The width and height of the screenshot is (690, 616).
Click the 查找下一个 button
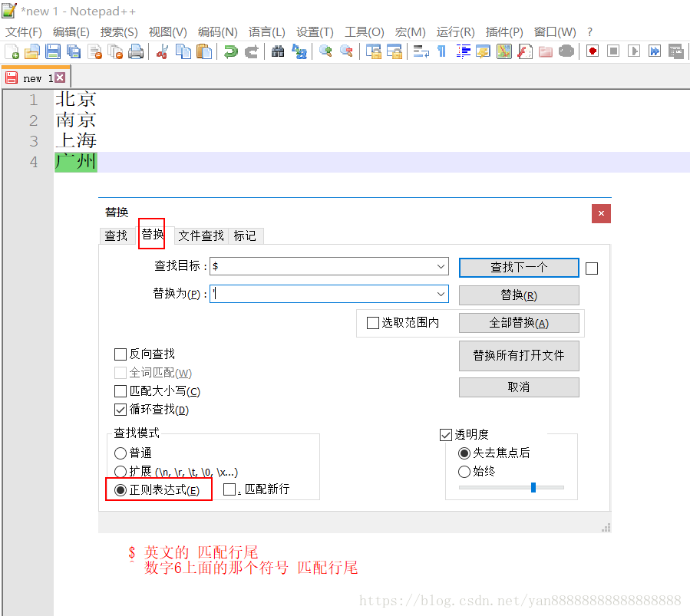519,268
